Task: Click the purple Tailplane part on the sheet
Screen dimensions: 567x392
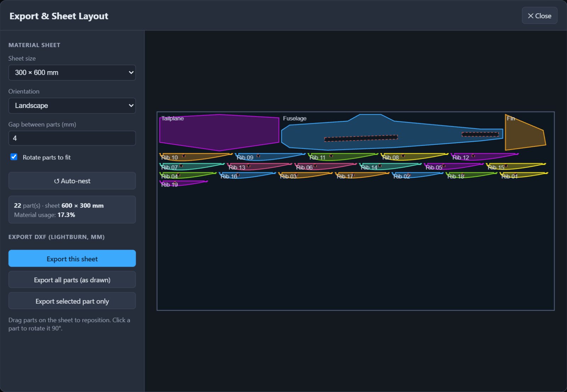Action: click(x=219, y=133)
